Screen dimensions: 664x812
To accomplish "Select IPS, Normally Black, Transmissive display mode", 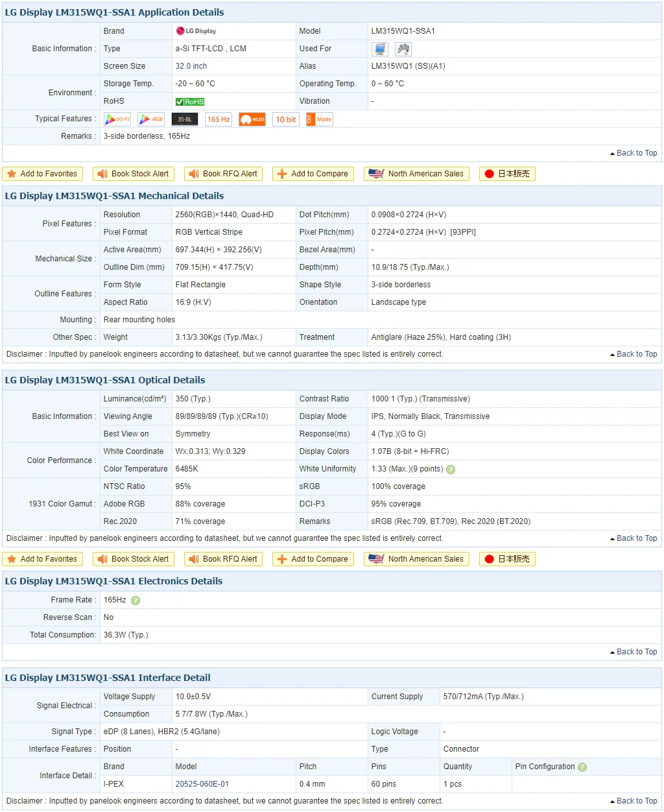I will pos(431,416).
